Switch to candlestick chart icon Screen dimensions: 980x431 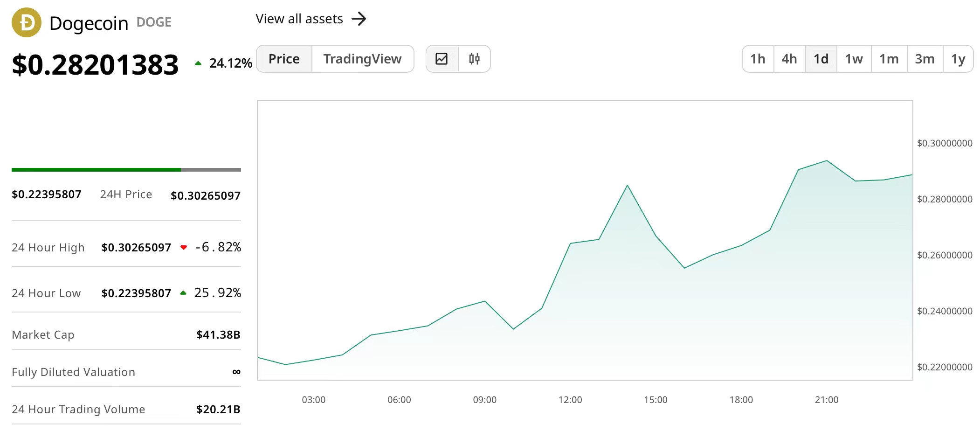click(x=474, y=59)
